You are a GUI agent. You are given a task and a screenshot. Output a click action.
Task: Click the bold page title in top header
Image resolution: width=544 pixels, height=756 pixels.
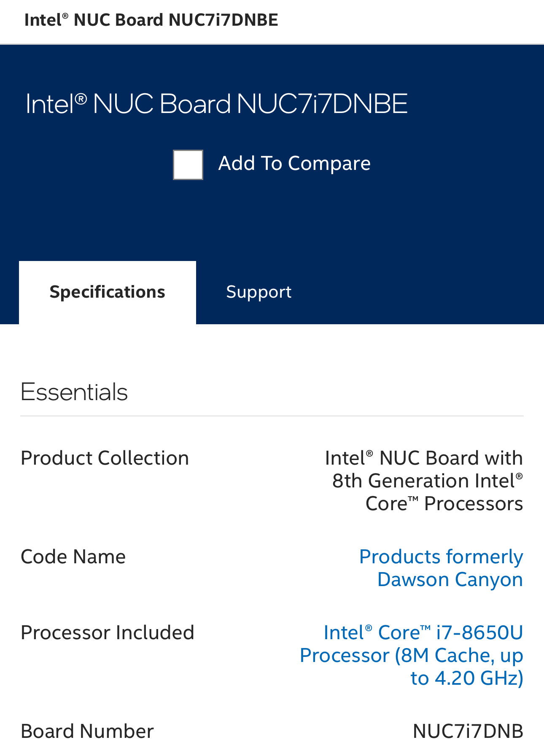[151, 20]
